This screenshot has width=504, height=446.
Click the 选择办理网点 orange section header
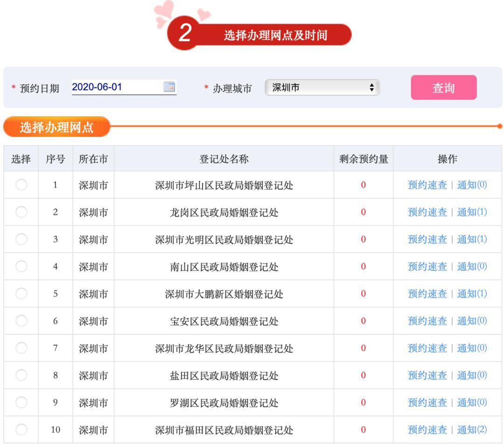point(56,127)
